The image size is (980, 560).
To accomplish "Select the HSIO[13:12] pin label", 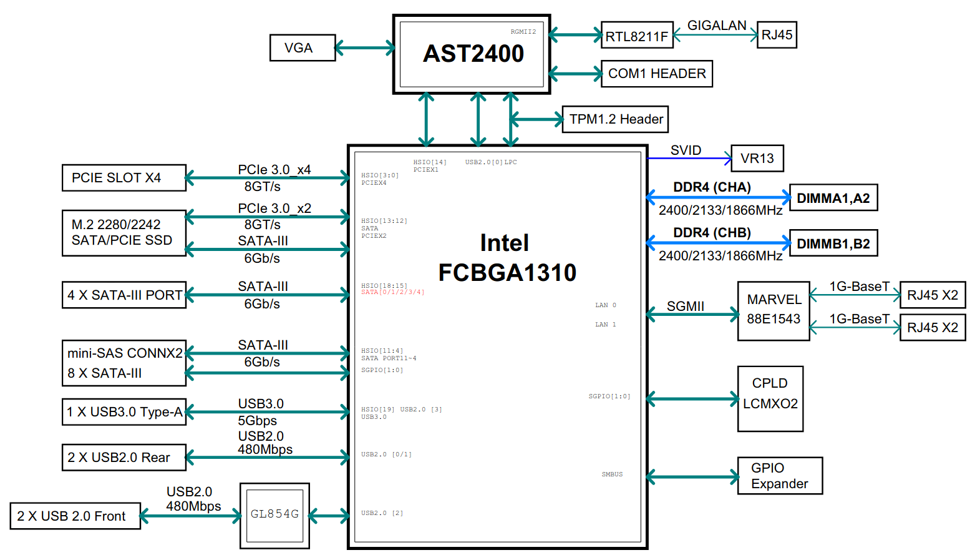I will [x=384, y=221].
